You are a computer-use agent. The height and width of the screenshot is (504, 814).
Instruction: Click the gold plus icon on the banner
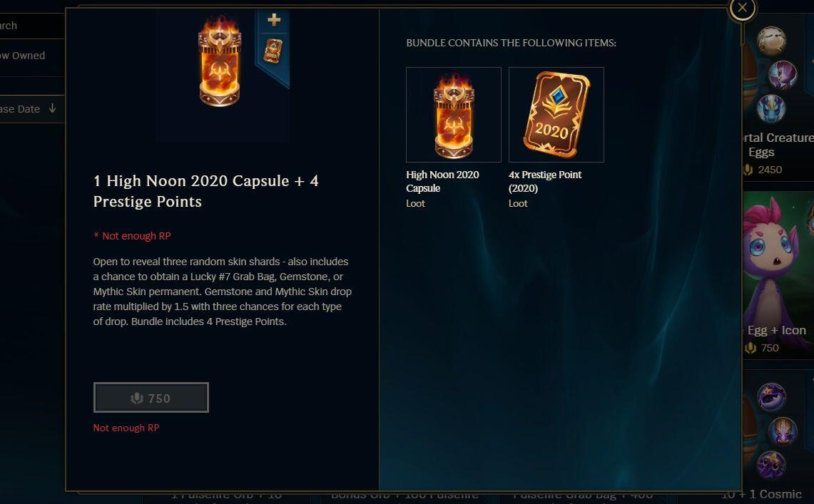click(x=274, y=20)
